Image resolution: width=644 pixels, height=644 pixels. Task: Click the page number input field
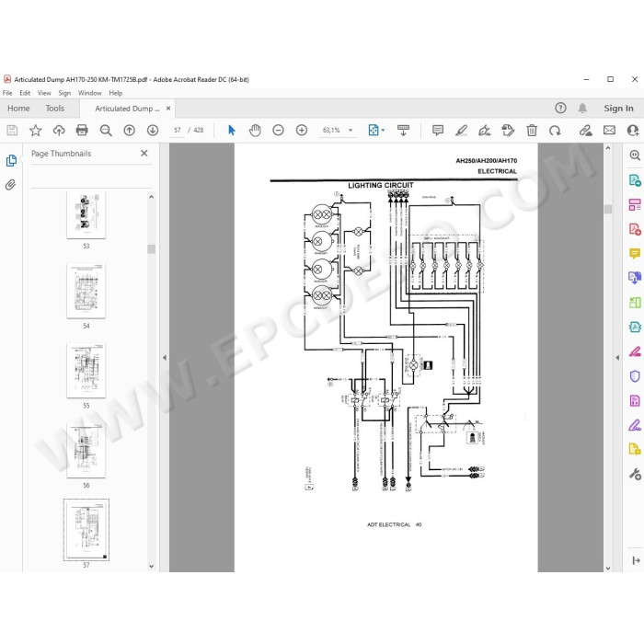[177, 131]
